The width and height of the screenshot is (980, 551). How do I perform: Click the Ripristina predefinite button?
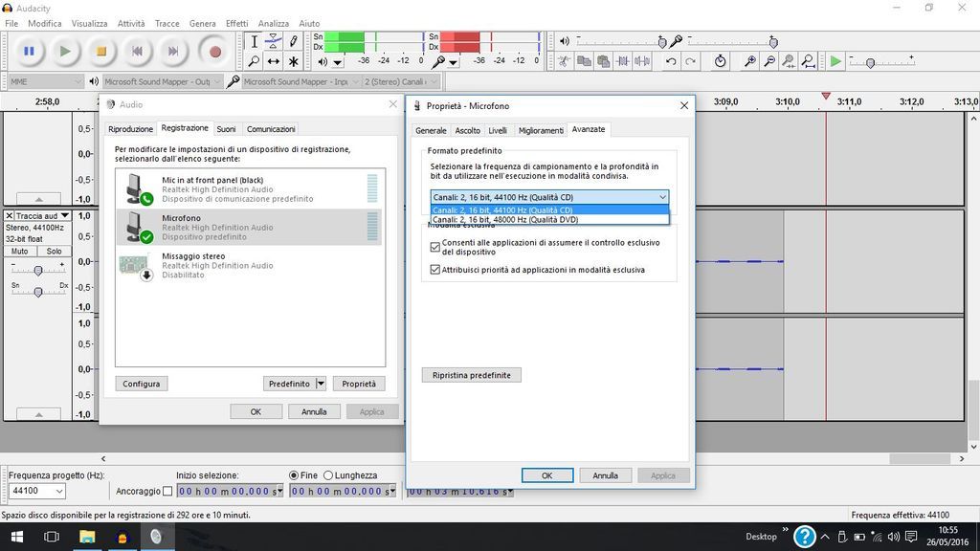[x=471, y=375]
